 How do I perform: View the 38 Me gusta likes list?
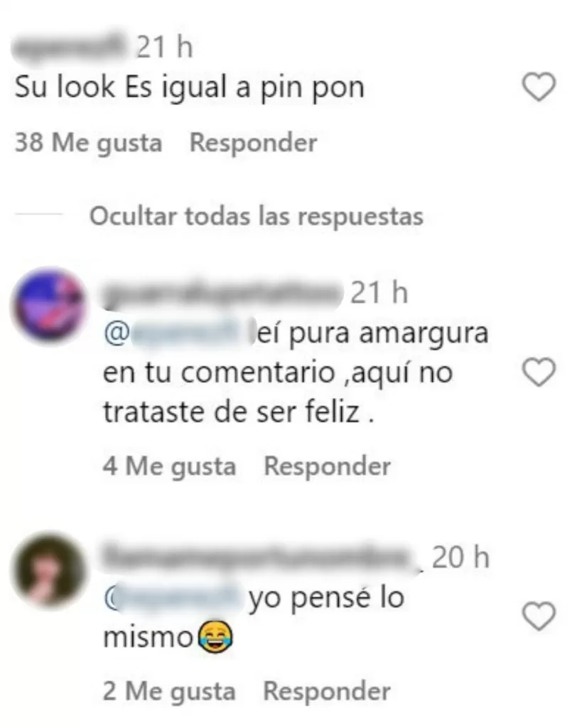pos(89,142)
